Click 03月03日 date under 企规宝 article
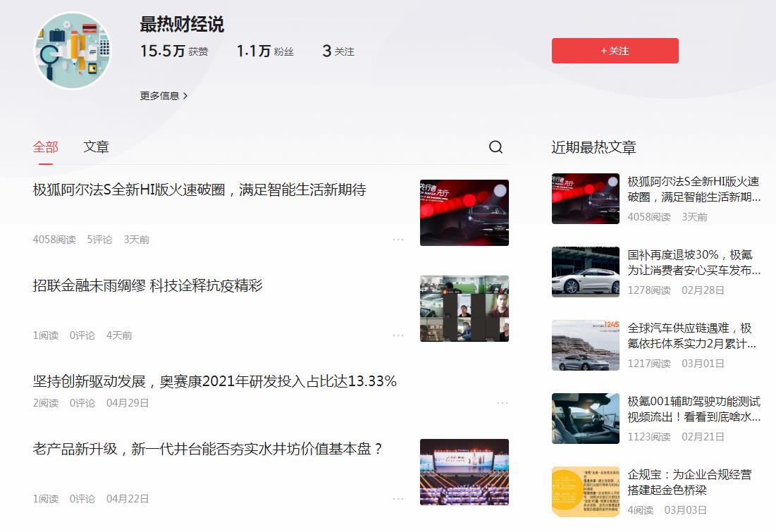 tap(686, 509)
